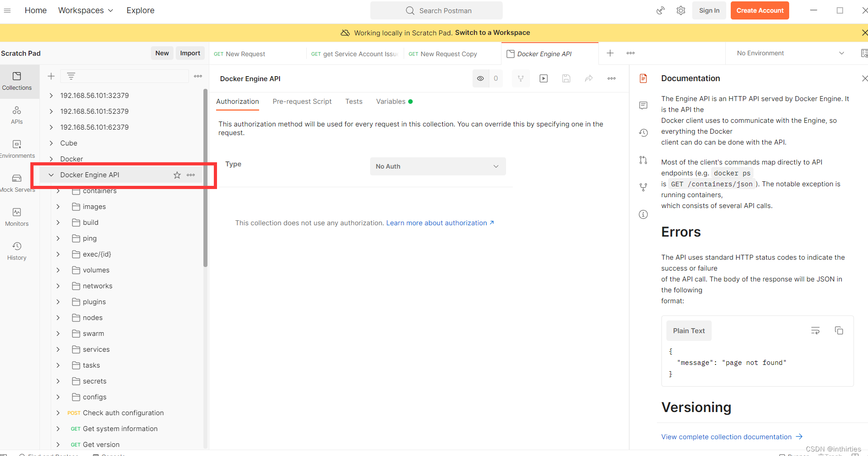
Task: Click the Create Account button
Action: click(x=760, y=10)
